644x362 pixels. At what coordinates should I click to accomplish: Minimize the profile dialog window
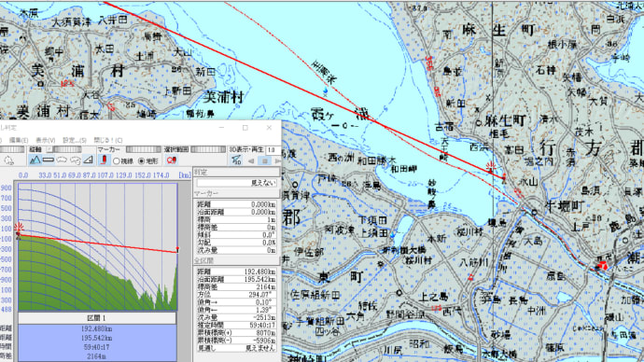(x=222, y=128)
